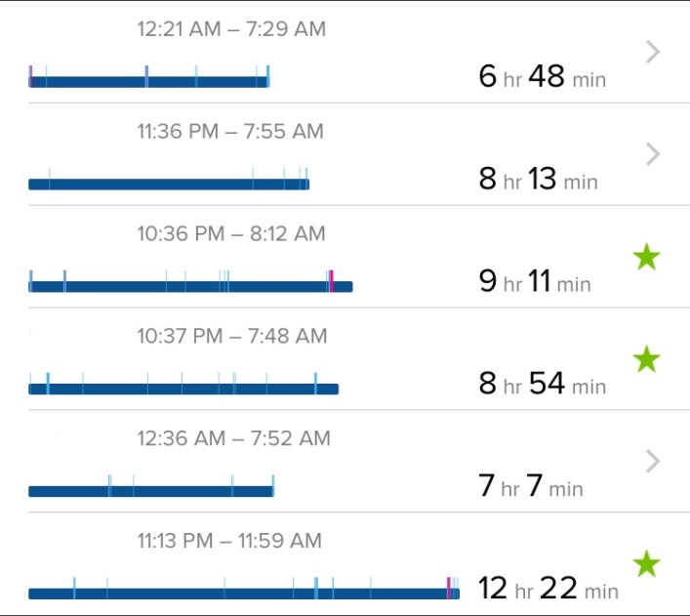The image size is (690, 616).
Task: Open the 6 hr 48 min duration text
Action: [x=543, y=76]
